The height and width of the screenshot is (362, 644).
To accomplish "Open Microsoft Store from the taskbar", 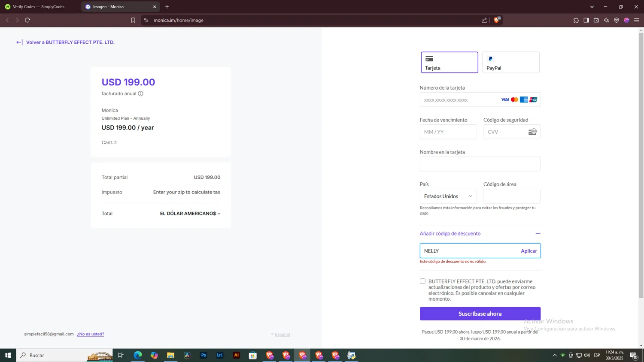I will pyautogui.click(x=253, y=355).
